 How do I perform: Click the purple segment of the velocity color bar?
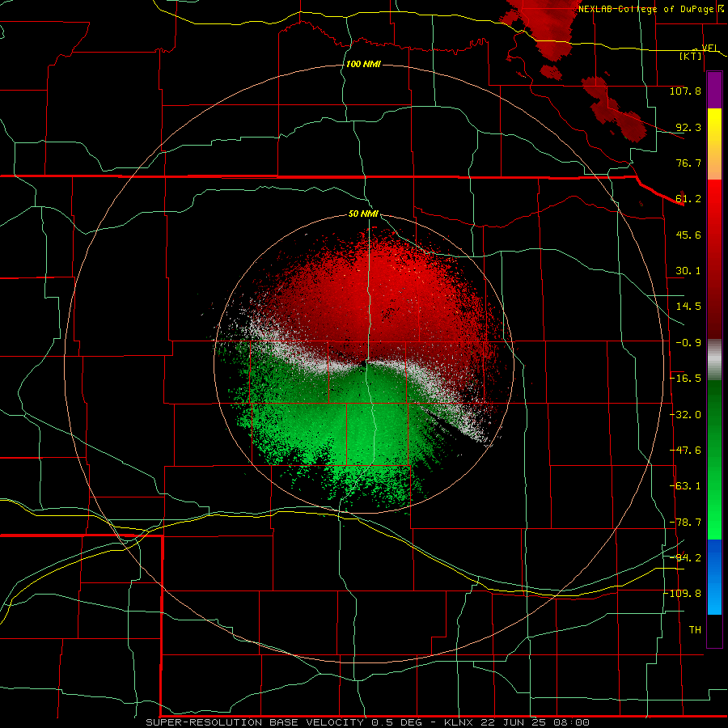coord(714,91)
